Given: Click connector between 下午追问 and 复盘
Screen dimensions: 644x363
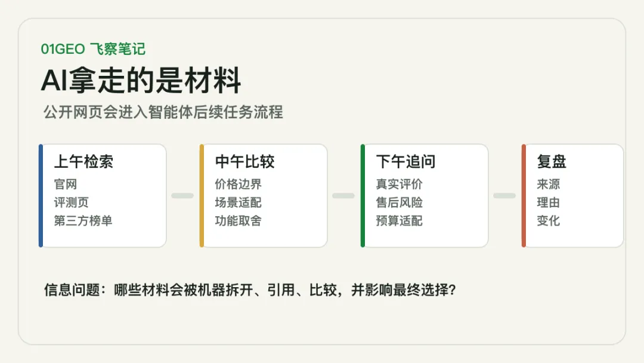Looking at the screenshot, I should tap(504, 196).
